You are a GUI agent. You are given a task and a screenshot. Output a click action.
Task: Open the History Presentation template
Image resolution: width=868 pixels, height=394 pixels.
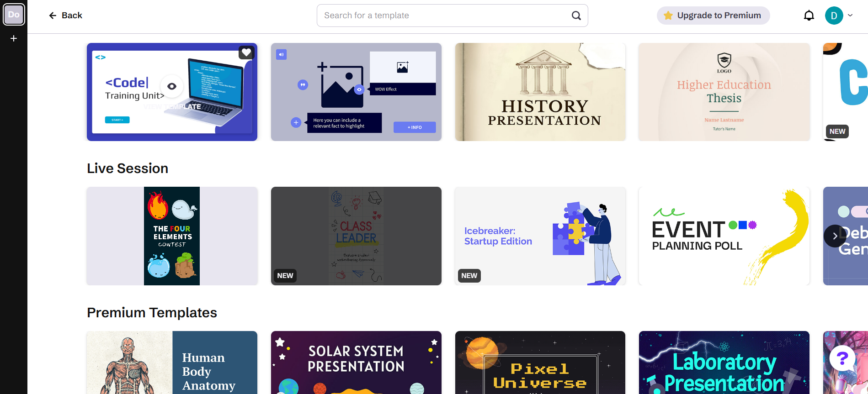(540, 92)
